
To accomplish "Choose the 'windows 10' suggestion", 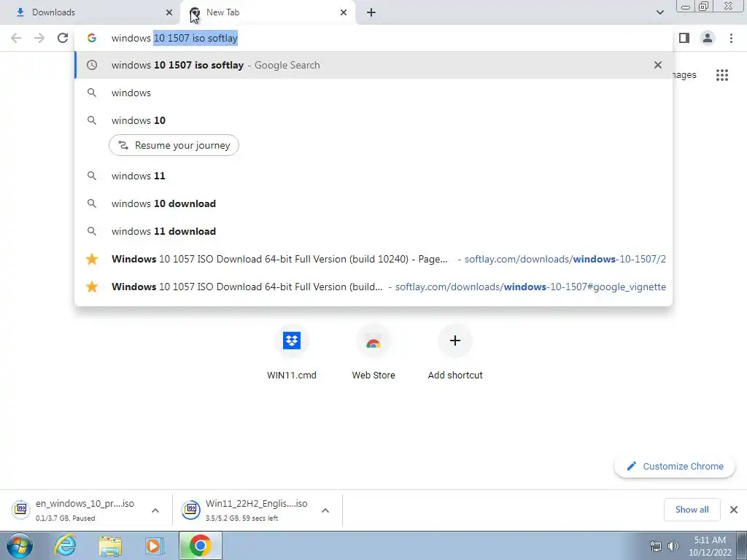I will [x=373, y=120].
